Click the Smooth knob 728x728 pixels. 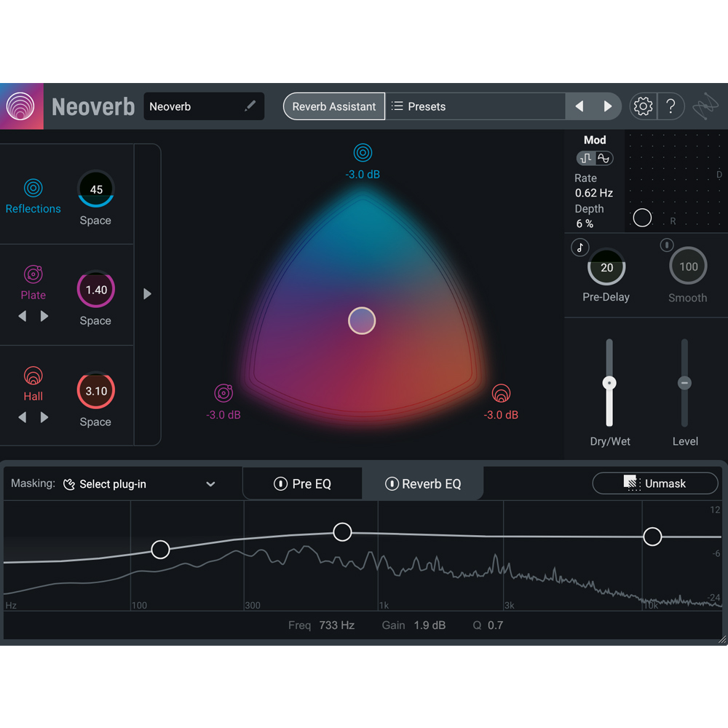pyautogui.click(x=688, y=266)
